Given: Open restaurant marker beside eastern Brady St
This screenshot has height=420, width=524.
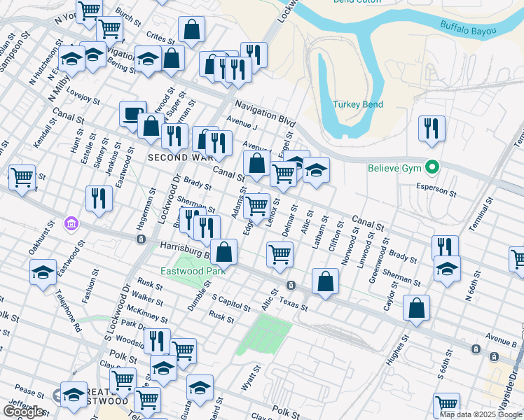Looking at the screenshot, I should [445, 248].
